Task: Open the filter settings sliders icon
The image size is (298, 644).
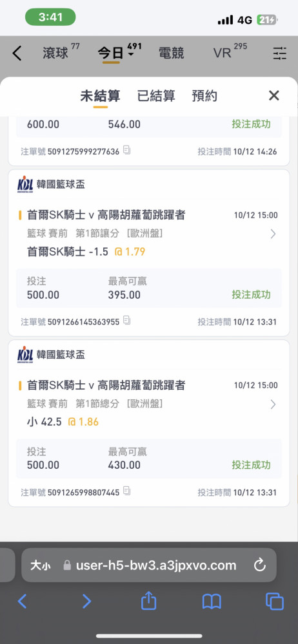Action: (x=280, y=53)
